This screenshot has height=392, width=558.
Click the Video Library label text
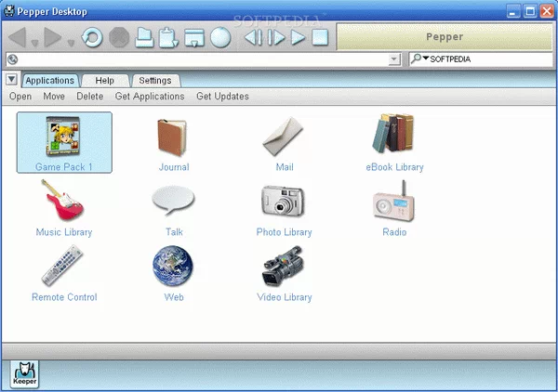(x=285, y=297)
